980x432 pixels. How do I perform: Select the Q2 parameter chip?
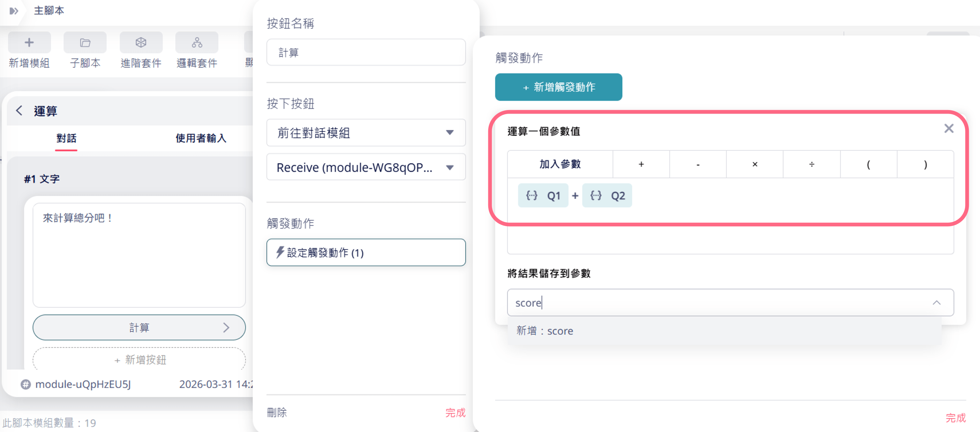tap(607, 196)
